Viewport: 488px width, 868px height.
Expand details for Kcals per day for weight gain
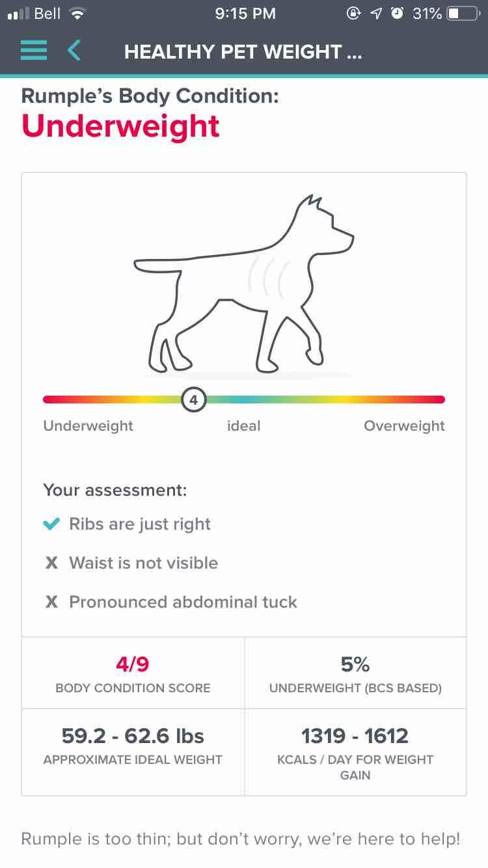tap(355, 752)
